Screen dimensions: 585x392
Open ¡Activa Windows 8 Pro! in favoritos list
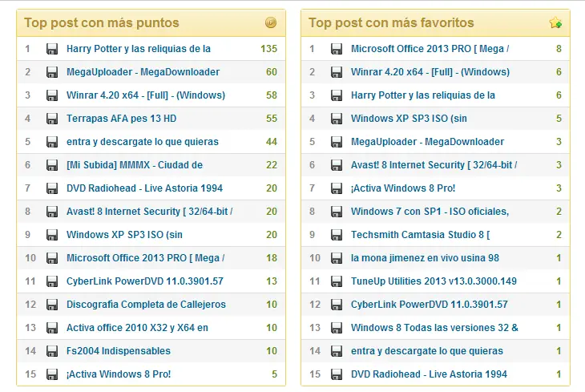click(x=403, y=188)
